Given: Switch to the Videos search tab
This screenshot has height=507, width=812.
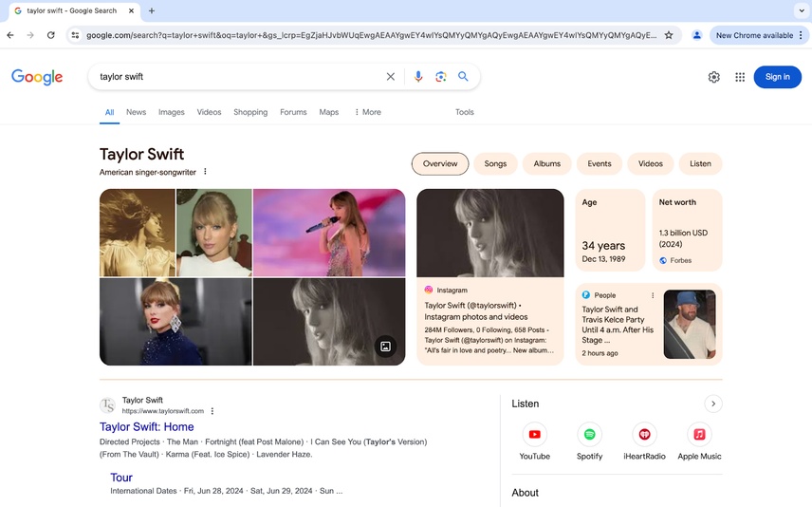Looking at the screenshot, I should (x=209, y=112).
